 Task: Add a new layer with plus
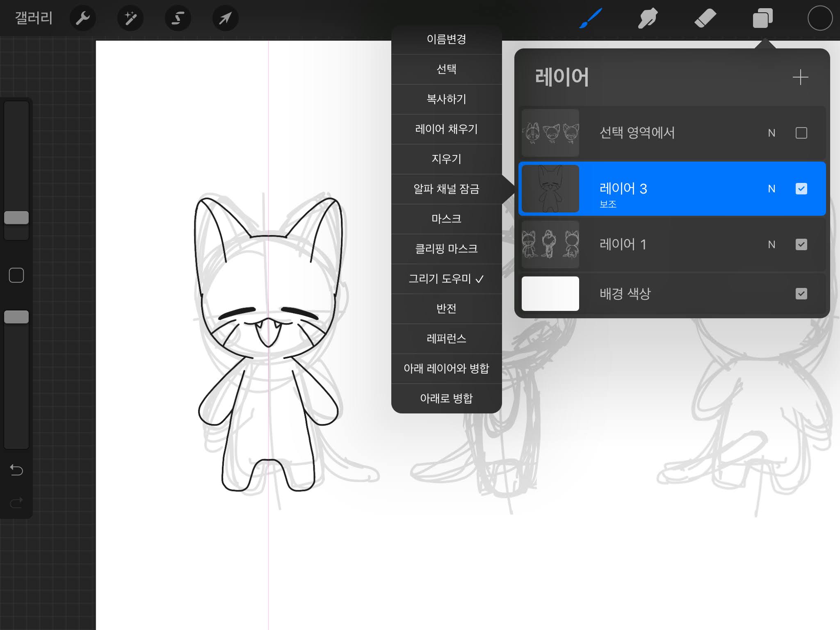tap(800, 77)
